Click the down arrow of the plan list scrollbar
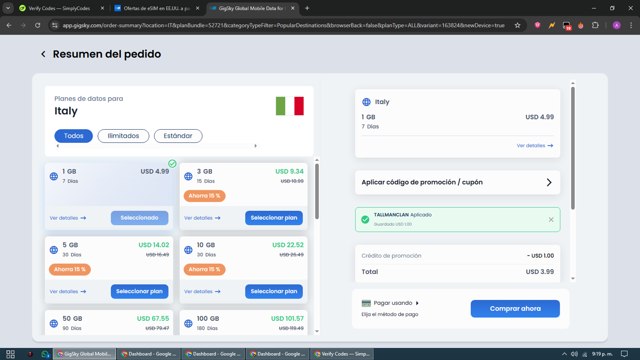The width and height of the screenshot is (640, 360). click(317, 331)
